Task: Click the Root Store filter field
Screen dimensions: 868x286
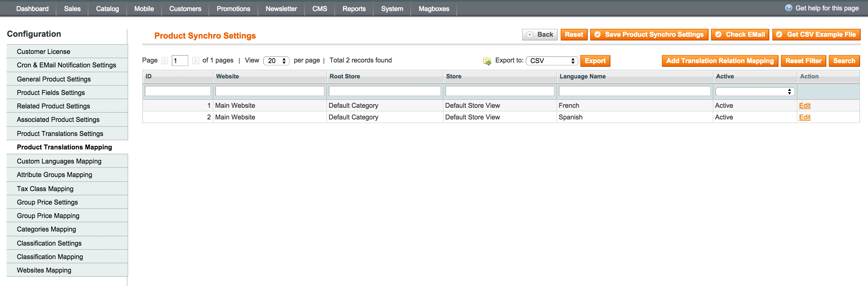Action: point(385,91)
